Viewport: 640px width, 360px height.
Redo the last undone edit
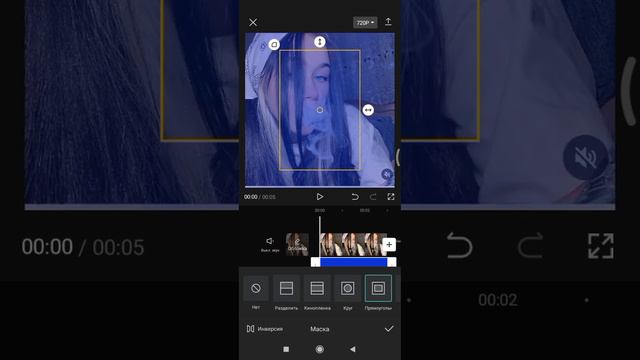(x=373, y=197)
